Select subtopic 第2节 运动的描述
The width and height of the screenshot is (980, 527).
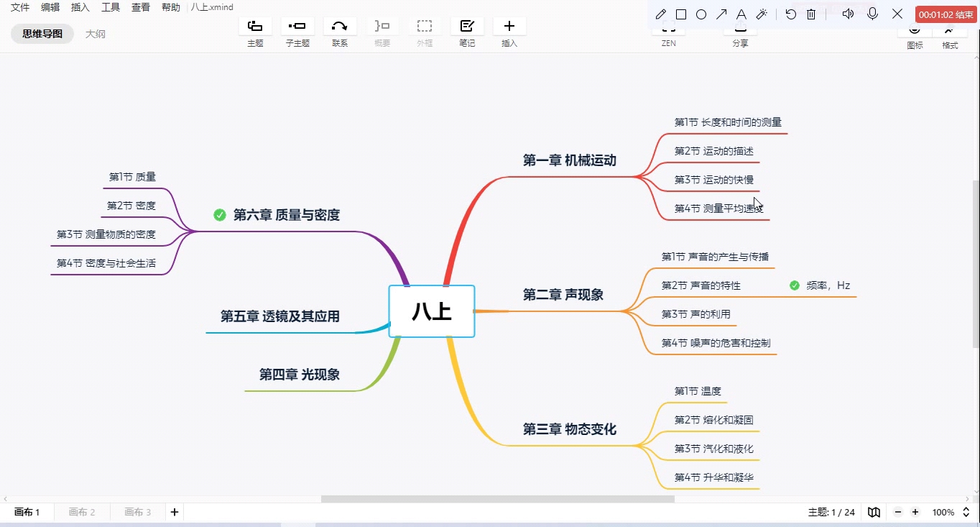coord(714,151)
